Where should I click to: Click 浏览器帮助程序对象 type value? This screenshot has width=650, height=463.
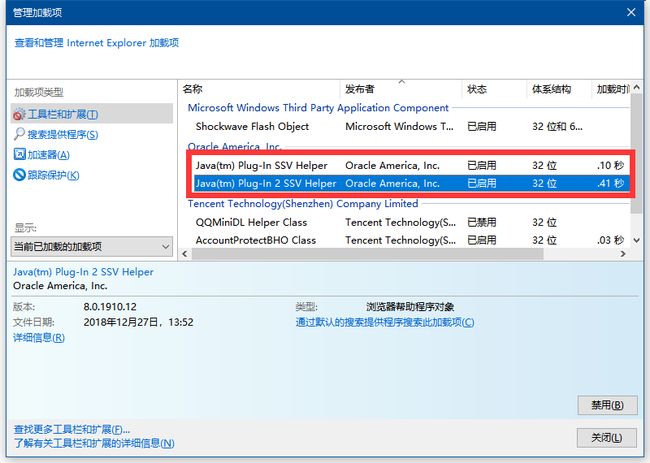click(410, 307)
